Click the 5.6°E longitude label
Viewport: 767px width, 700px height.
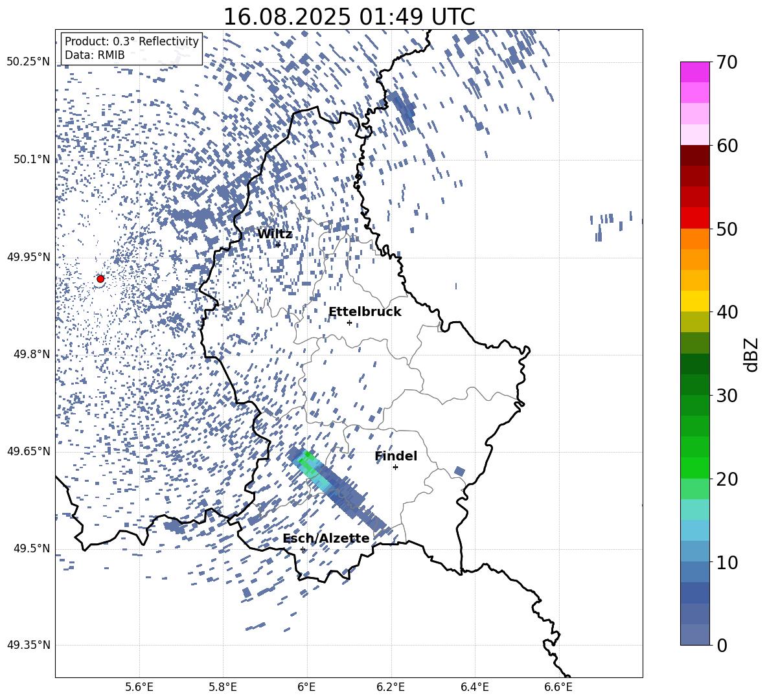139,687
